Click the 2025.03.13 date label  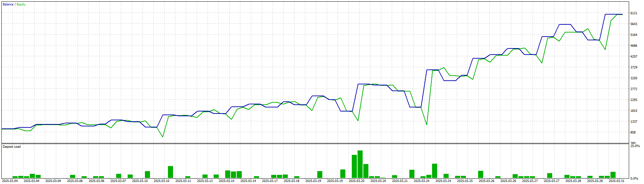[205, 181]
